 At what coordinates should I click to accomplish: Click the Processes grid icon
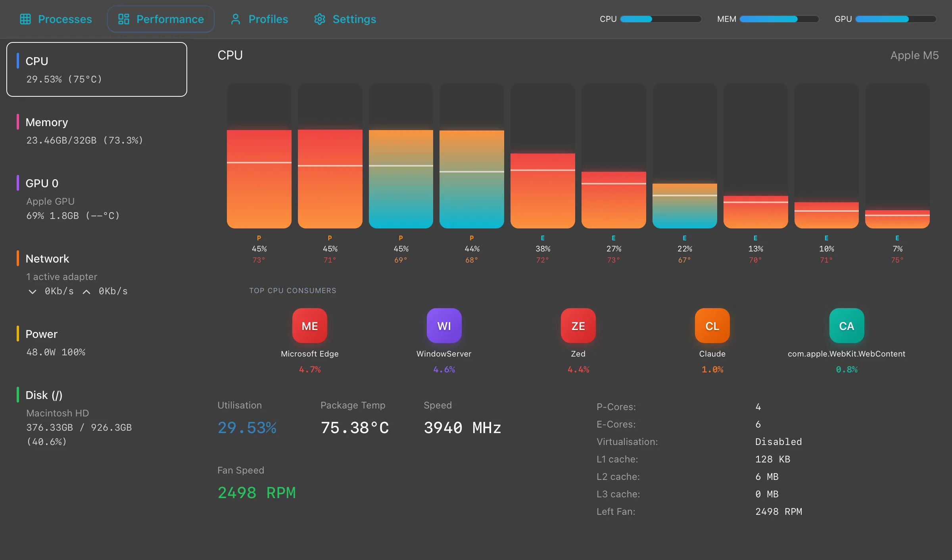coord(25,19)
